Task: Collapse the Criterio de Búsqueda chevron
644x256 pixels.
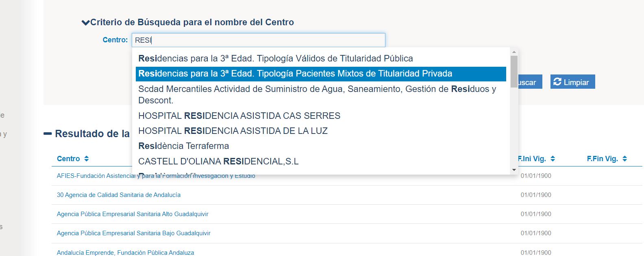Action: pos(85,23)
